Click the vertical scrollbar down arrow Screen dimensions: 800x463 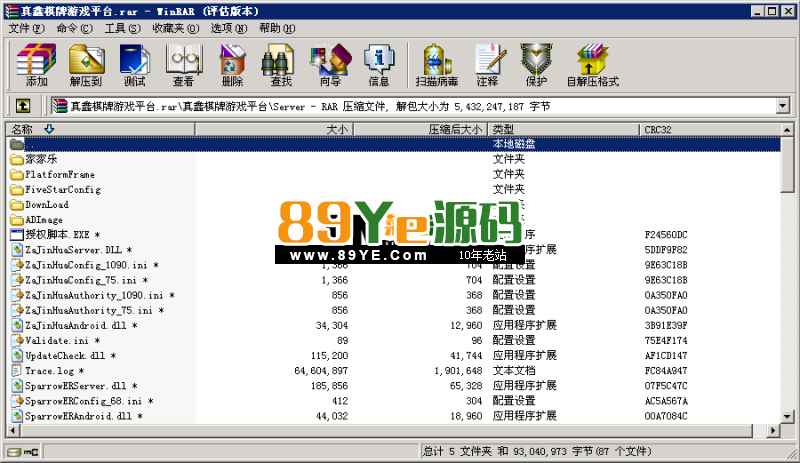(x=787, y=417)
